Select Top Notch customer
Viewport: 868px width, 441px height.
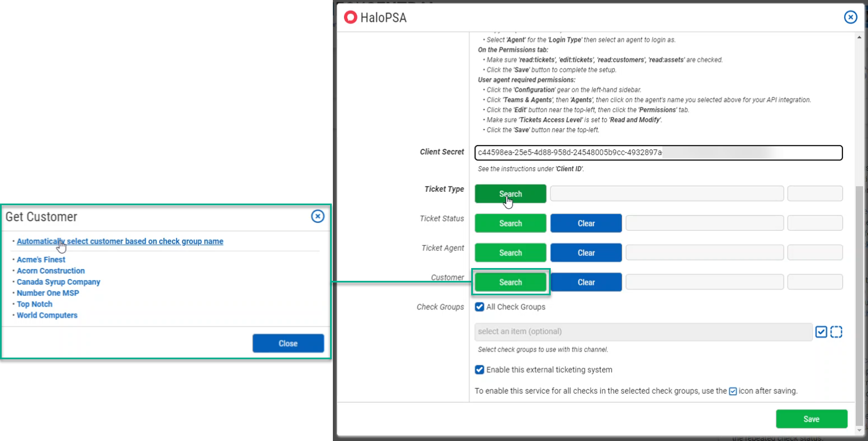tap(34, 304)
